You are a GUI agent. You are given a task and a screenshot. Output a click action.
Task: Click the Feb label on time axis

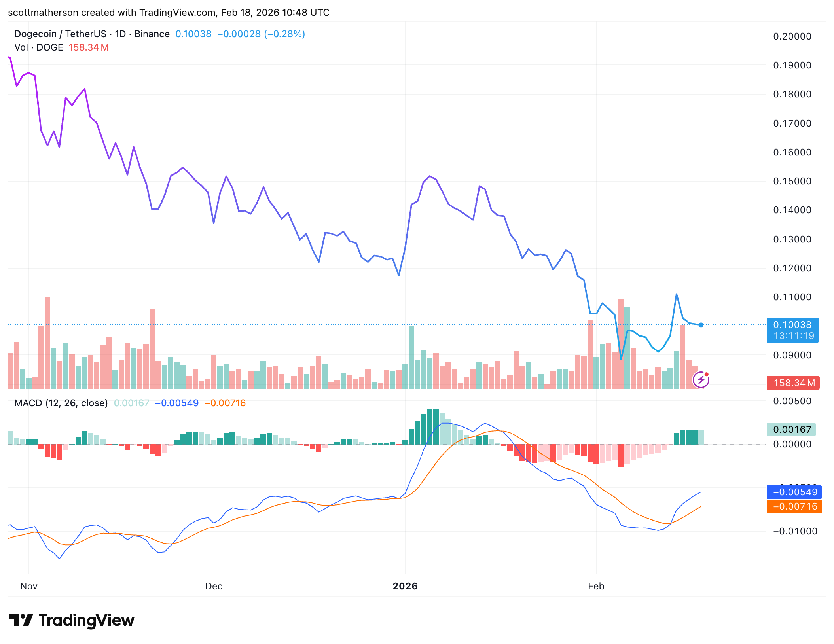coord(596,586)
